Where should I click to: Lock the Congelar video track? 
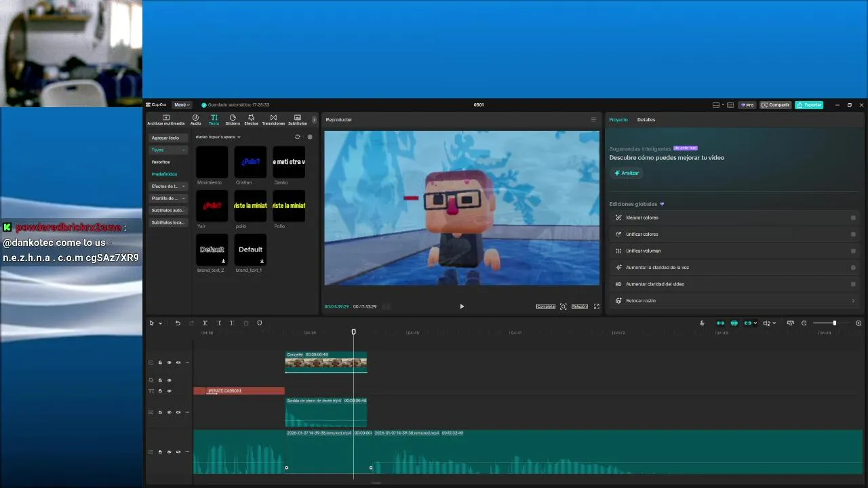pos(160,363)
